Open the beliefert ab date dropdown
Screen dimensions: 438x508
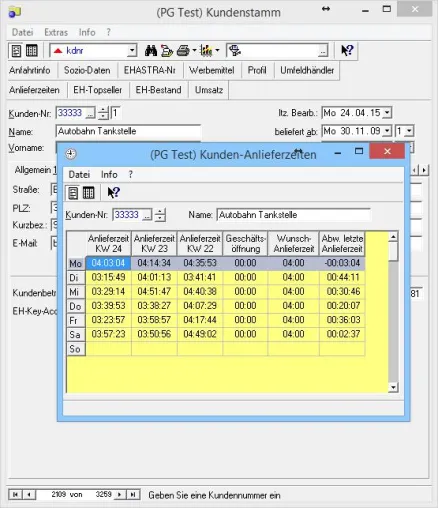(x=387, y=131)
